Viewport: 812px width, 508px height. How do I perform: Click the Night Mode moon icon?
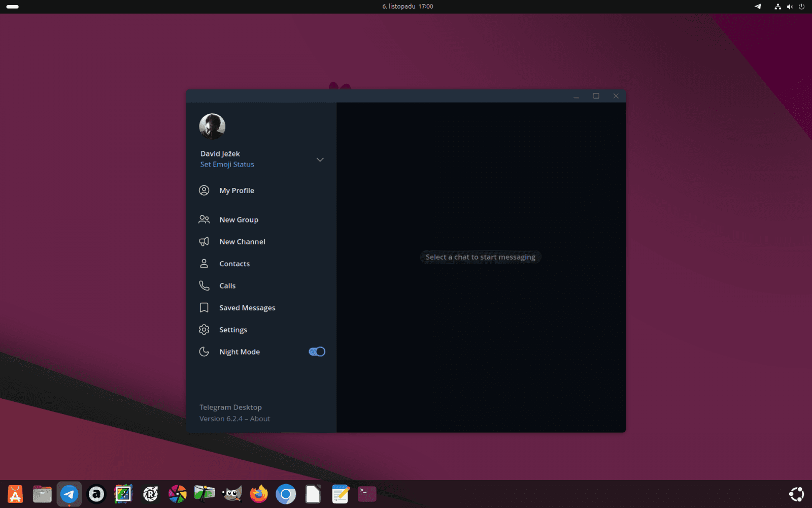coord(204,352)
